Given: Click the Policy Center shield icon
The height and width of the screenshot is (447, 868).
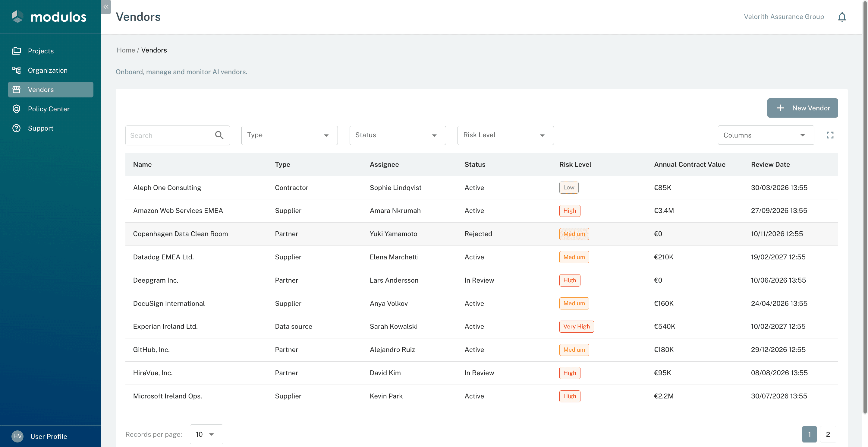Looking at the screenshot, I should 17,109.
